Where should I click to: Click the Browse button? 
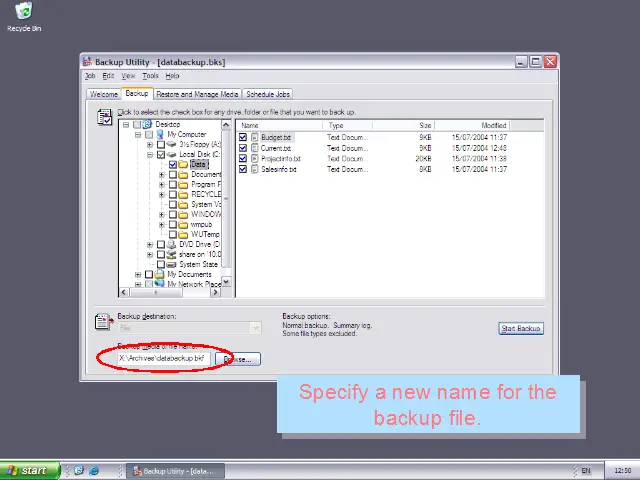click(x=238, y=358)
